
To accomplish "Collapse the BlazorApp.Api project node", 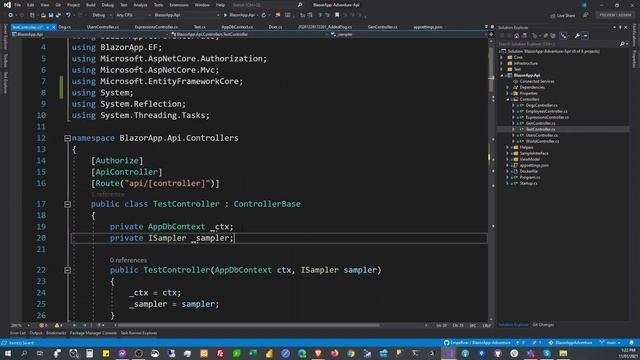I will click(502, 76).
